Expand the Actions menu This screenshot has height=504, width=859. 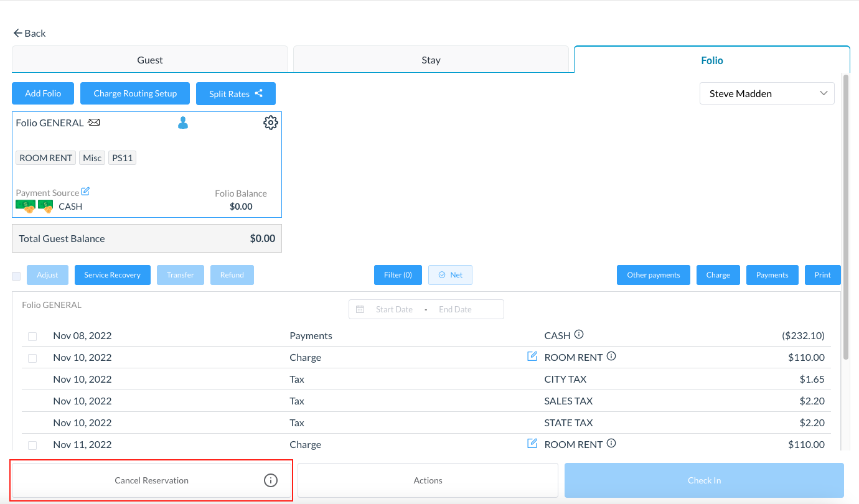(428, 480)
